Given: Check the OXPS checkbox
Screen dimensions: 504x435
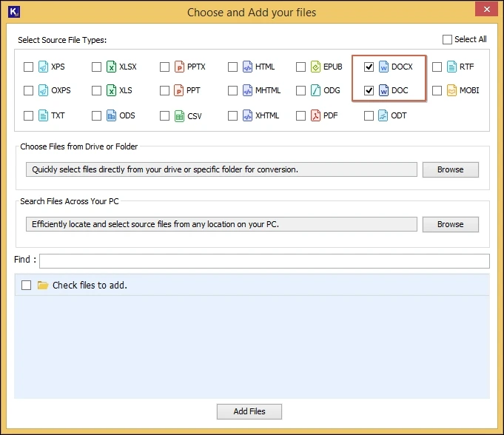Looking at the screenshot, I should tap(28, 90).
